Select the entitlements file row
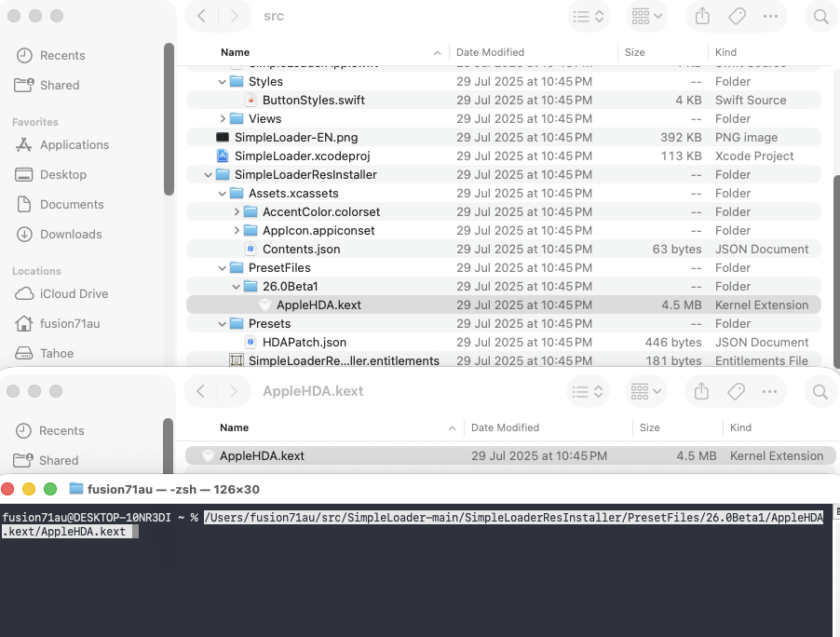This screenshot has height=637, width=840. pyautogui.click(x=504, y=361)
